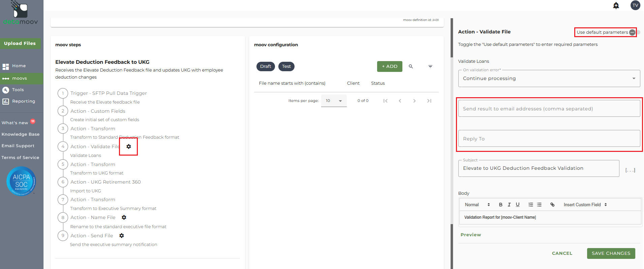This screenshot has width=644, height=269.
Task: Open moovs in sidebar
Action: (x=22, y=78)
